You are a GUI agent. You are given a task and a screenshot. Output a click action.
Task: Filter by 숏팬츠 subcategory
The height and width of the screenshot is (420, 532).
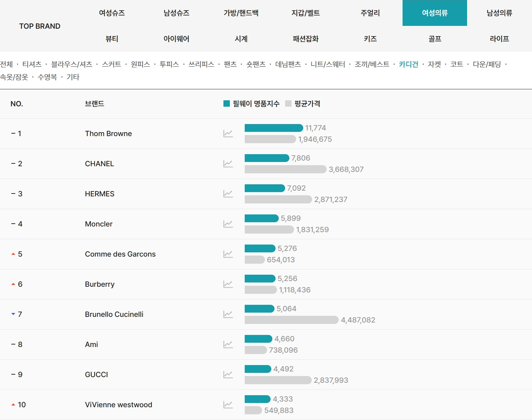click(x=256, y=64)
